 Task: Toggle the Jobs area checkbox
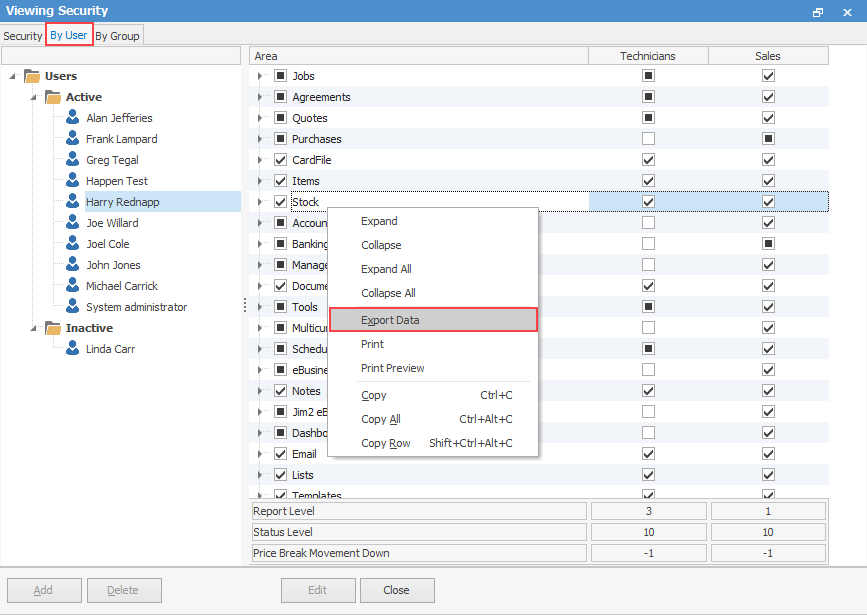(x=280, y=76)
